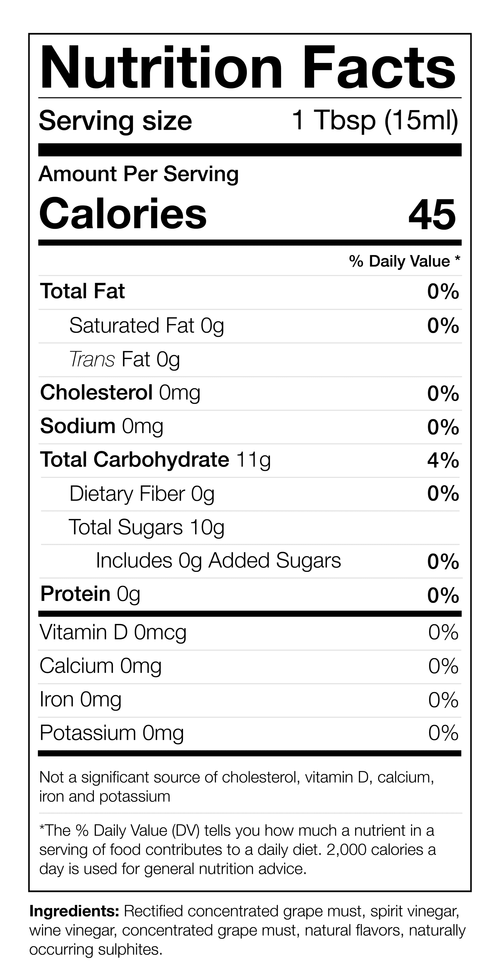
Task: Click the bold Ingredients: label
Action: click(74, 911)
